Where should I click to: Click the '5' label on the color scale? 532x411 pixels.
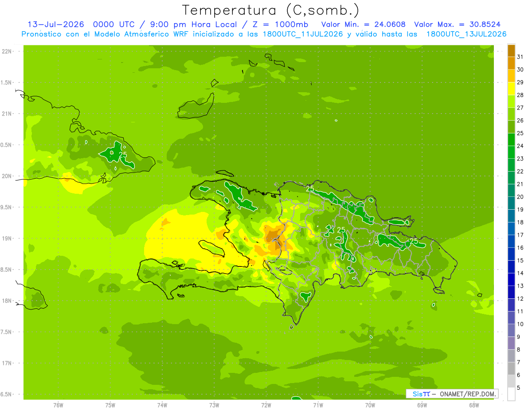519,388
